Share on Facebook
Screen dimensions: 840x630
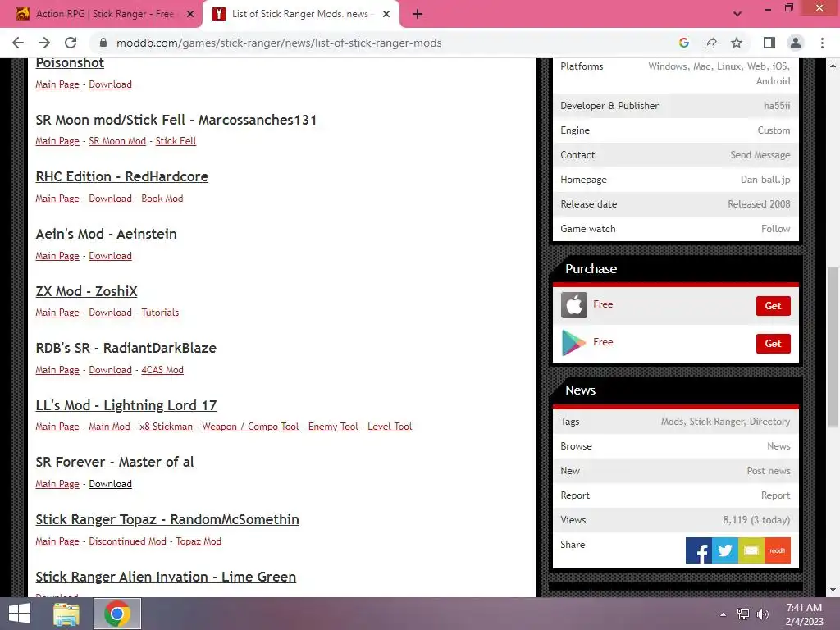coord(699,550)
